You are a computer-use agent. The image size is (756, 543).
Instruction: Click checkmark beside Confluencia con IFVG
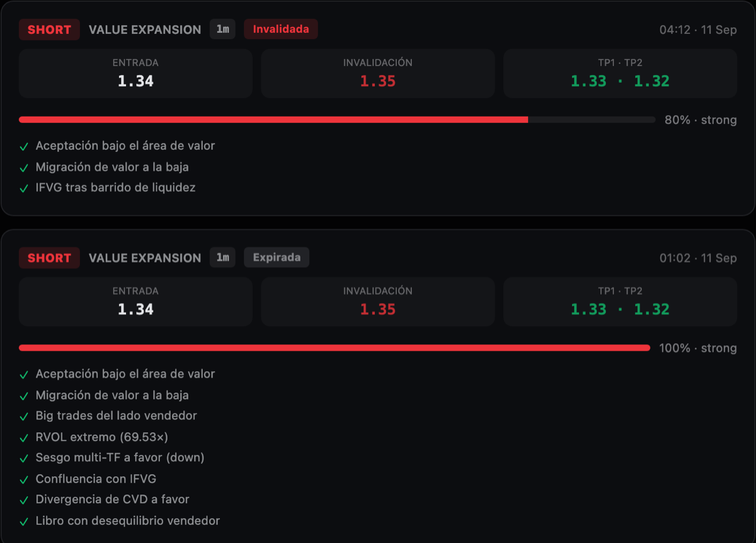coord(24,479)
